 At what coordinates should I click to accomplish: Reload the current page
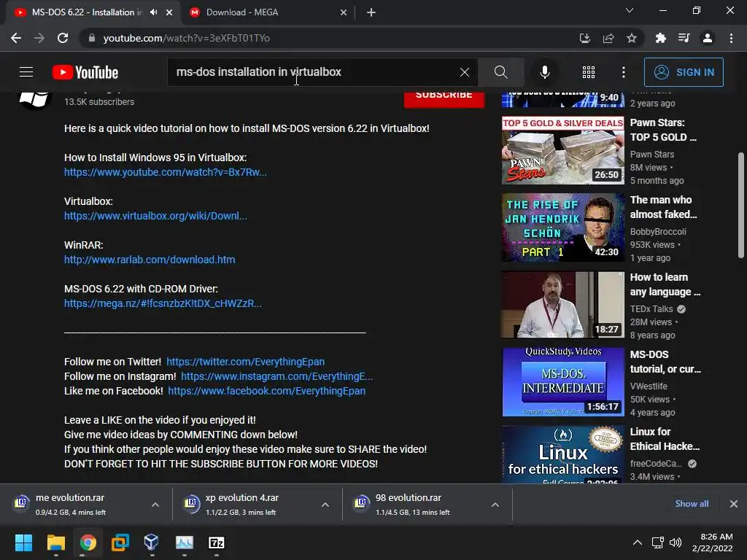click(63, 38)
